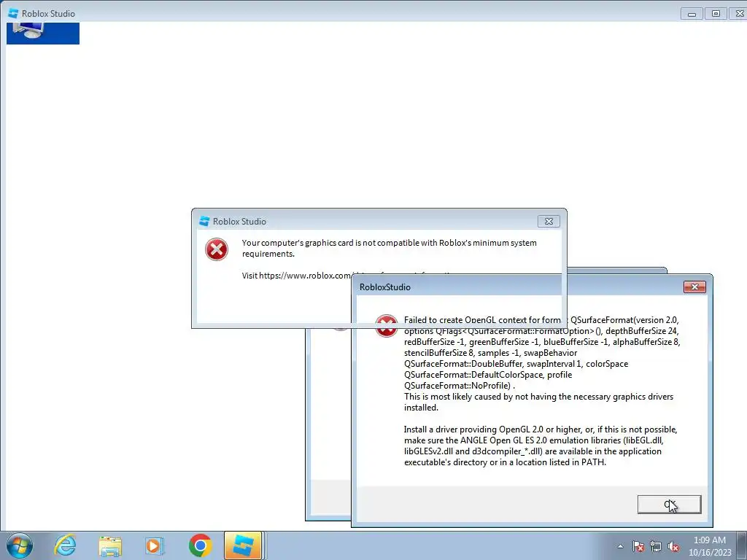Minimize the main Roblox Studio window
Screen dimensions: 747x560
[x=692, y=14]
